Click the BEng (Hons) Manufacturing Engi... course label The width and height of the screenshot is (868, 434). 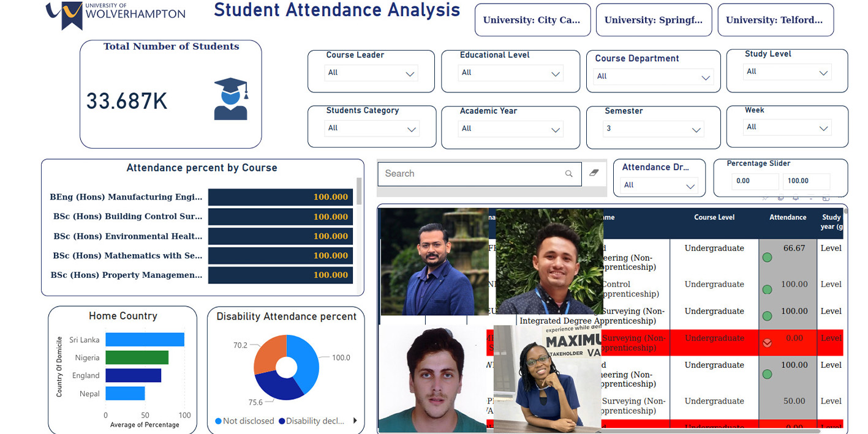[x=127, y=196]
